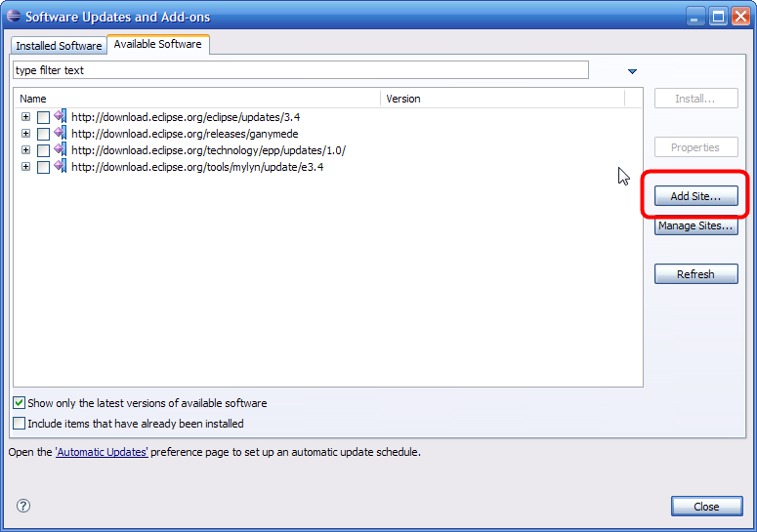Click the greyed Properties button

point(695,147)
